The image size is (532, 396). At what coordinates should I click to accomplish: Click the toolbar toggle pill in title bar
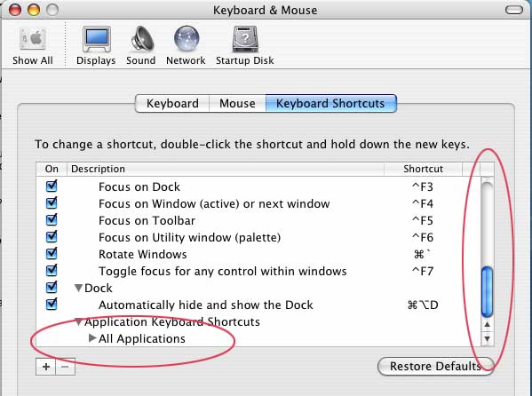pos(513,10)
